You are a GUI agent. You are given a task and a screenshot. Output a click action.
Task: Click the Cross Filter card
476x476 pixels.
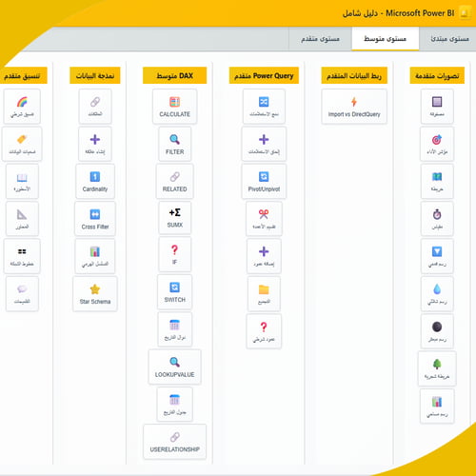[x=95, y=219]
